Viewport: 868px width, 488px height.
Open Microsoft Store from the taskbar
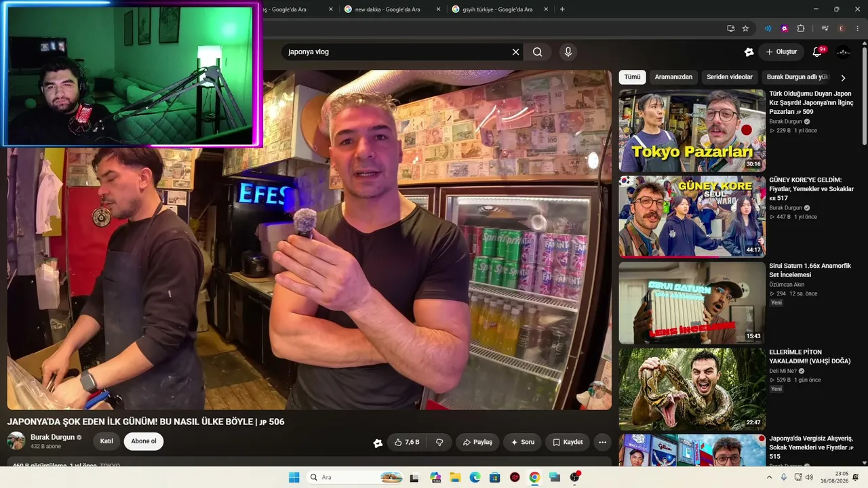coord(495,477)
